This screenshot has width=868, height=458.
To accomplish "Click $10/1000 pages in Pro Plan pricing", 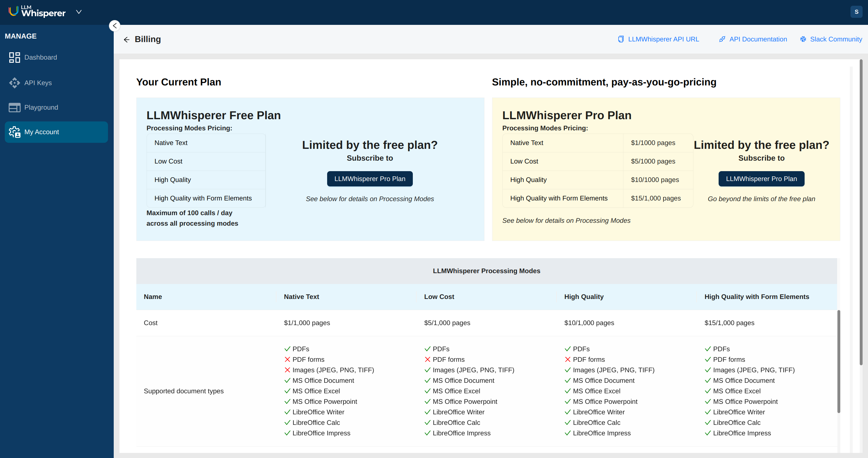I will point(655,180).
